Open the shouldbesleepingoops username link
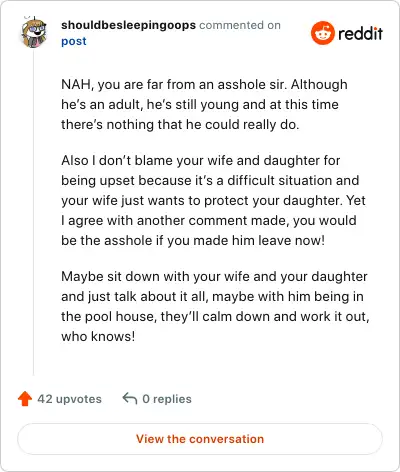 click(x=128, y=25)
